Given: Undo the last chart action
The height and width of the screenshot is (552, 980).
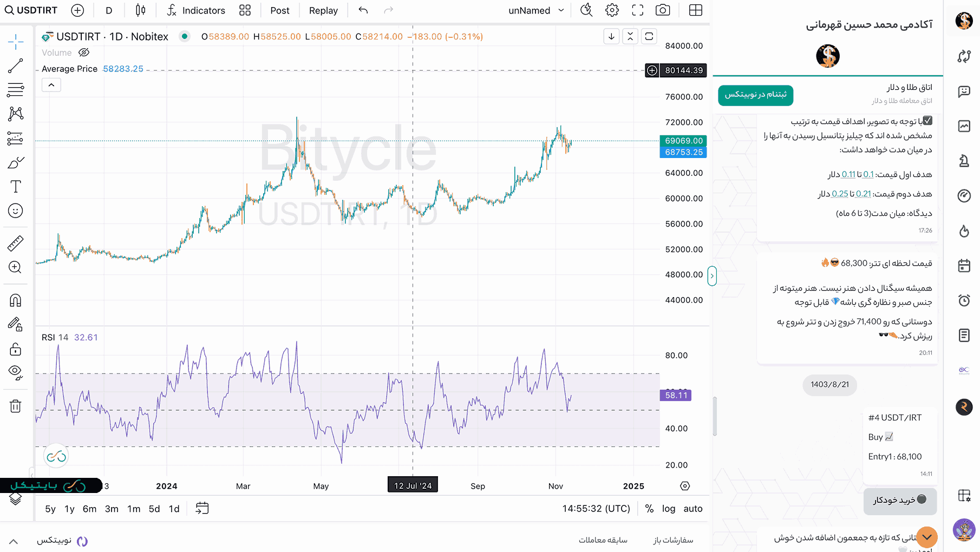Looking at the screenshot, I should coord(363,10).
